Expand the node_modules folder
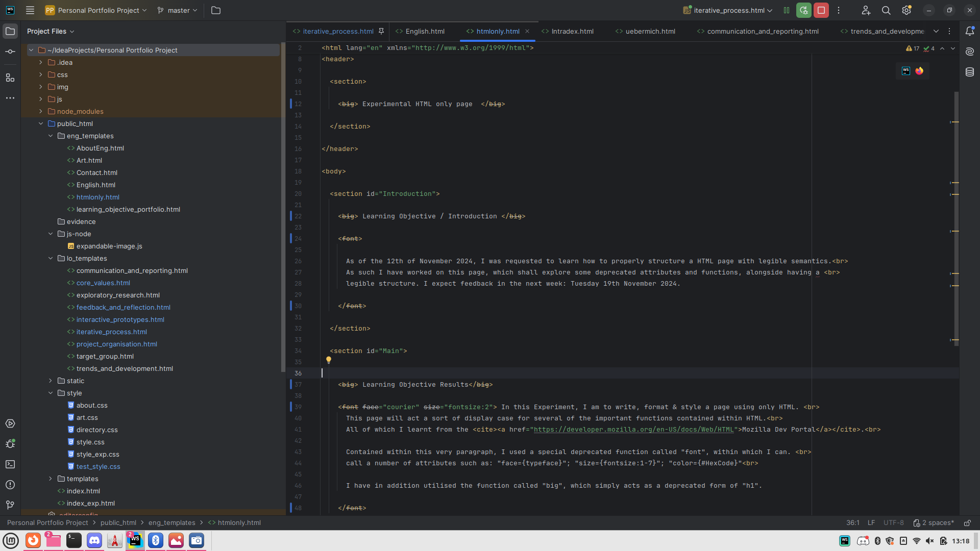This screenshot has height=551, width=980. (40, 111)
